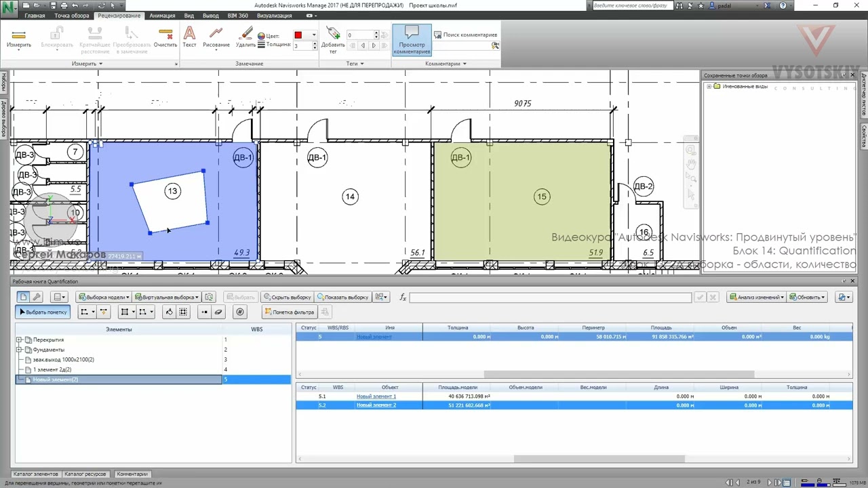Switch to the Анимация ribbon tab
This screenshot has height=488, width=868.
tap(162, 16)
